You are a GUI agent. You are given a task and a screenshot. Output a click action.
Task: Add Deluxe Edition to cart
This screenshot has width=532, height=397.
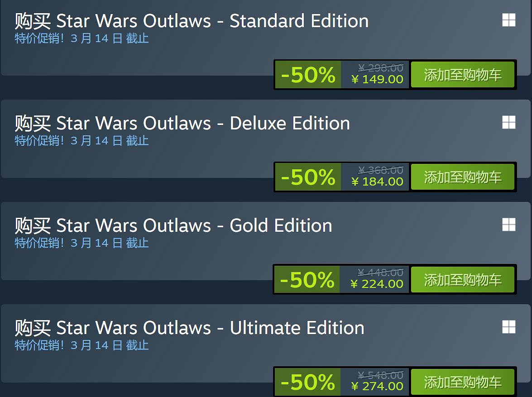462,177
